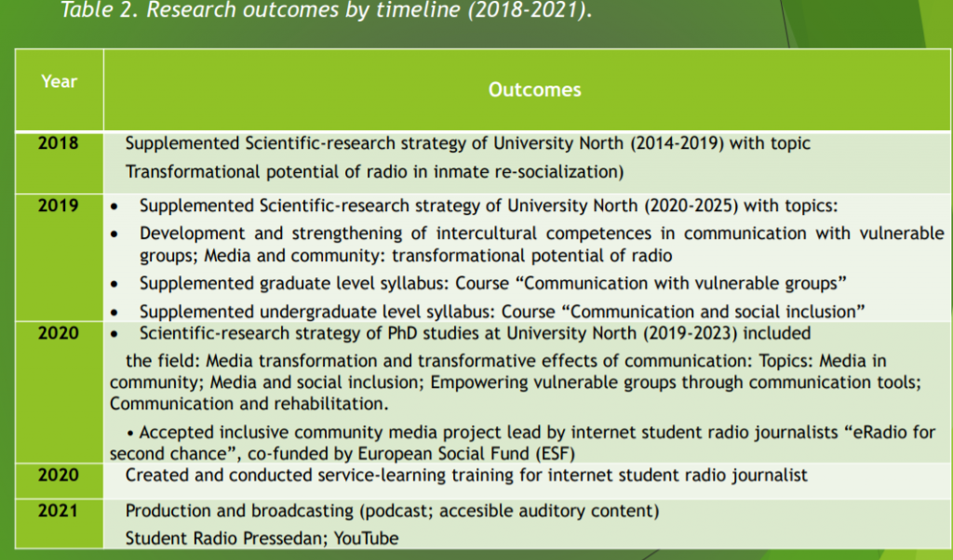
Task: Click the line "co-funded by European Social Fund (ESF)"
Action: pos(342,454)
